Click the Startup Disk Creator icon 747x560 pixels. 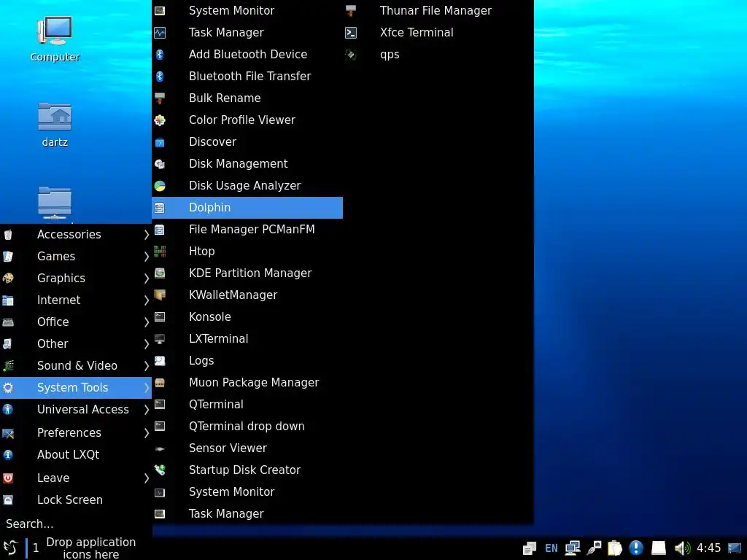pos(160,470)
